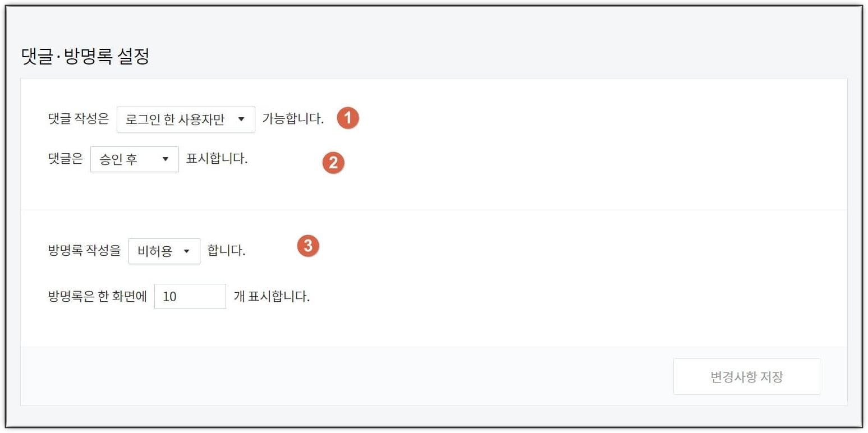Click the orange numbered badge 1

pyautogui.click(x=347, y=118)
